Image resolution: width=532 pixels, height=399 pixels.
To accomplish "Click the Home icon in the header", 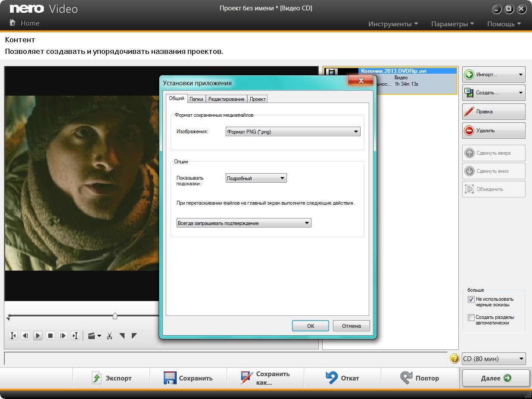I will [13, 23].
